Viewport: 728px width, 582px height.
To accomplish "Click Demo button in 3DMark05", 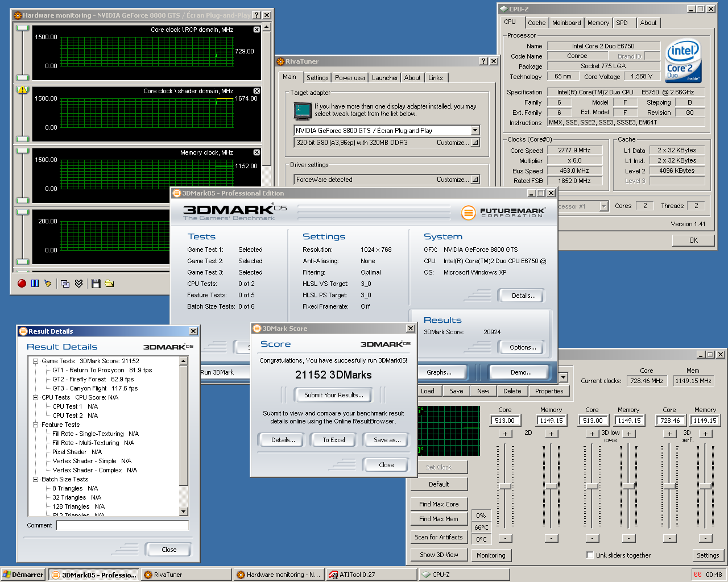I will click(x=521, y=372).
